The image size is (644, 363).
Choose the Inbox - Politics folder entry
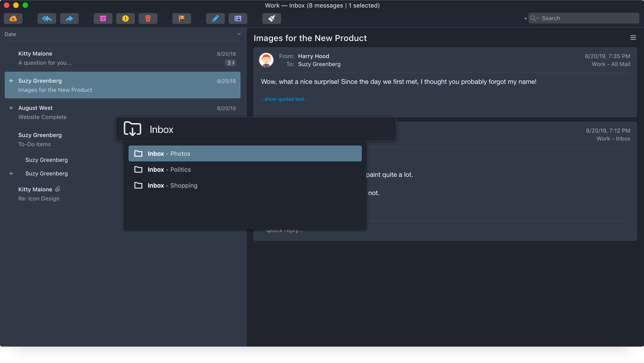(x=169, y=169)
